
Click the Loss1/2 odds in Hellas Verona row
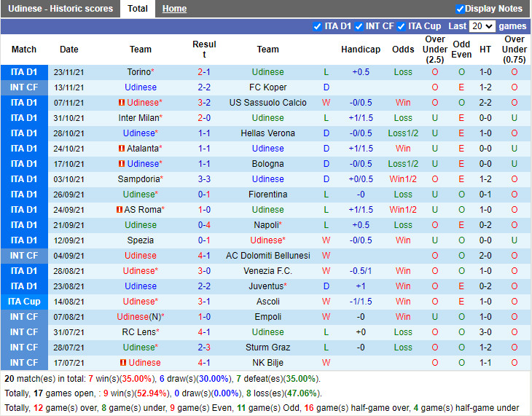[403, 133]
